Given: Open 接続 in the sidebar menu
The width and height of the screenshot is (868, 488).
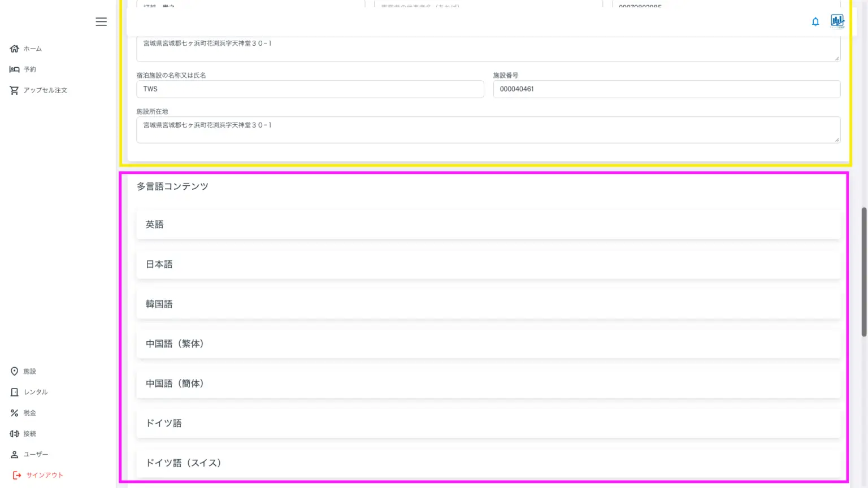Looking at the screenshot, I should point(30,434).
